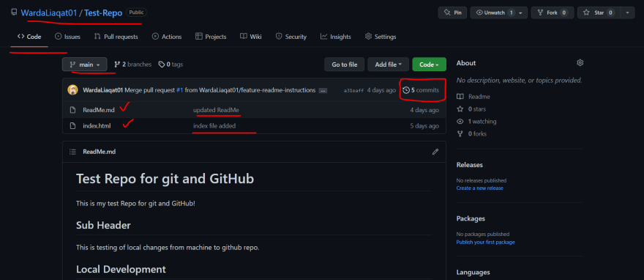Open the Wiki tab
This screenshot has height=280, width=644.
pyautogui.click(x=251, y=37)
